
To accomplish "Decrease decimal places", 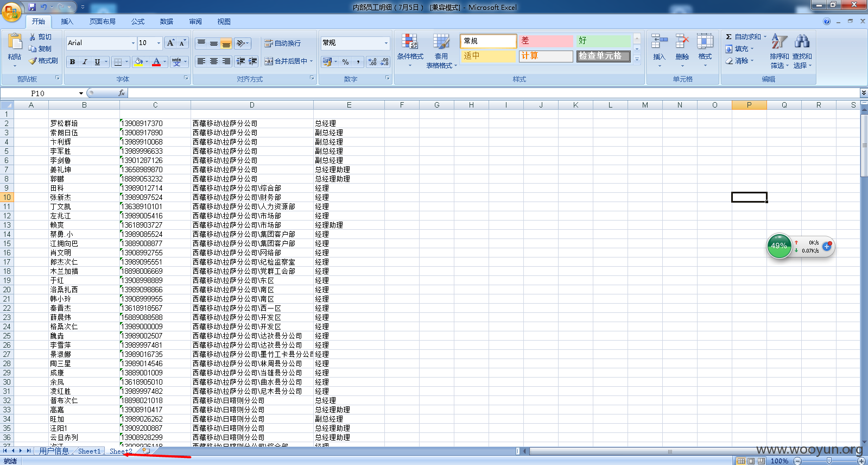I will click(x=384, y=62).
